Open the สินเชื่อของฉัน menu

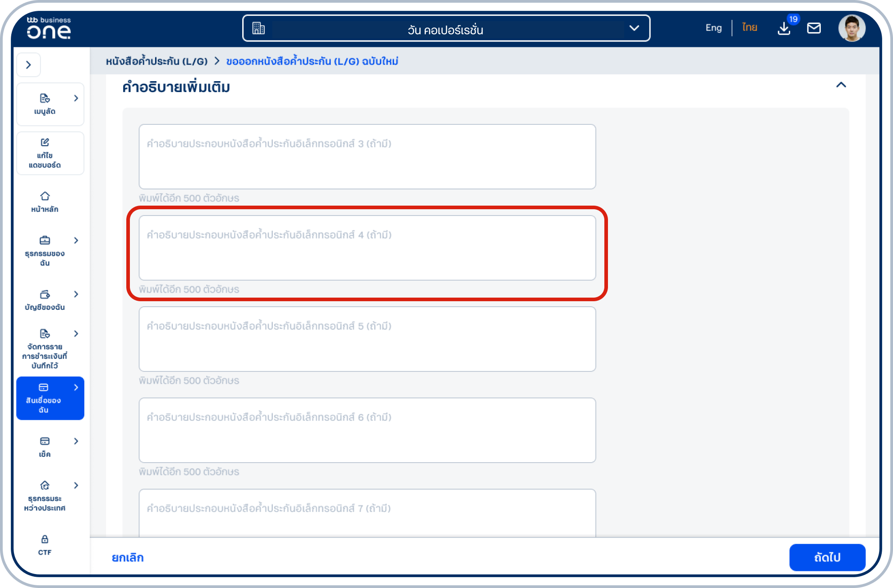[x=50, y=398]
